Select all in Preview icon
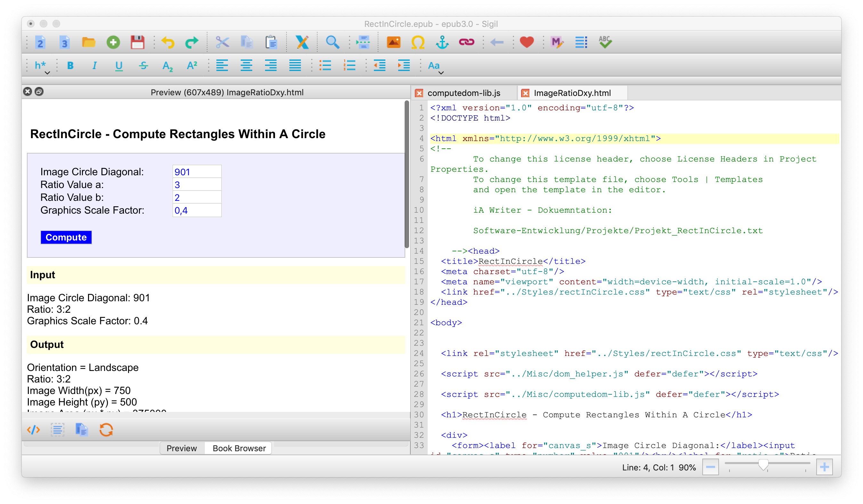 coord(58,430)
